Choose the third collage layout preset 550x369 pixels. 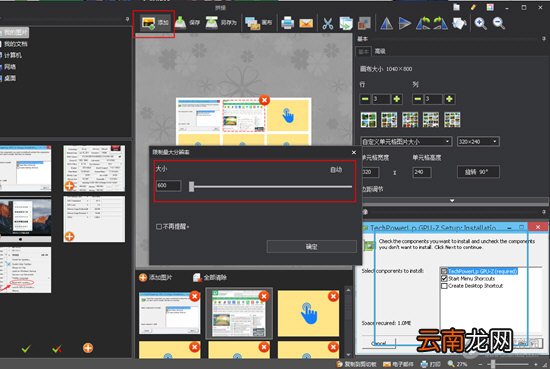[x=410, y=120]
